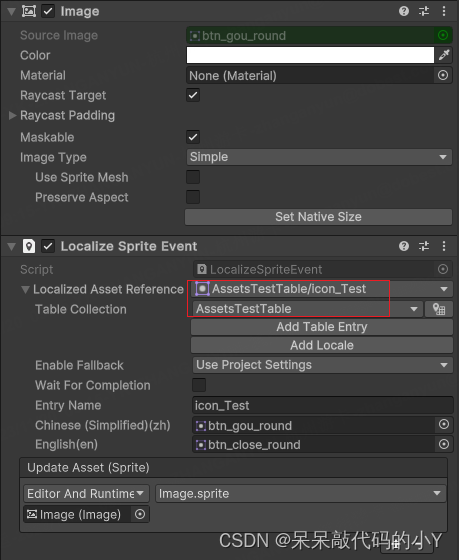
Task: Open Enable Fallback dropdown
Action: [x=323, y=365]
